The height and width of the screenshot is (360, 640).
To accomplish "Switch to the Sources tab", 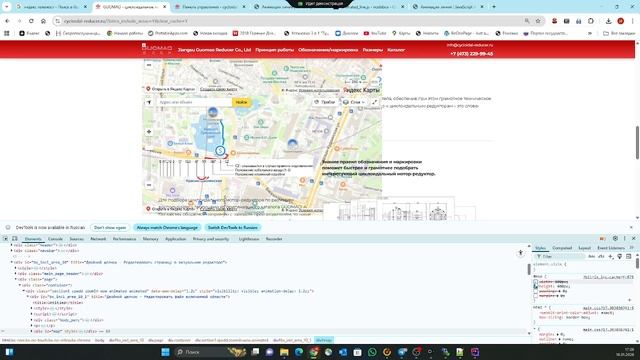I will click(x=76, y=239).
